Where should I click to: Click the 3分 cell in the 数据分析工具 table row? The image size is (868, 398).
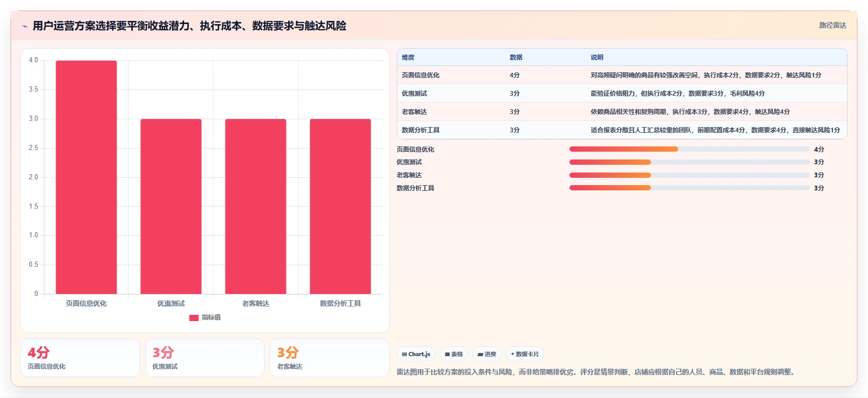point(515,130)
